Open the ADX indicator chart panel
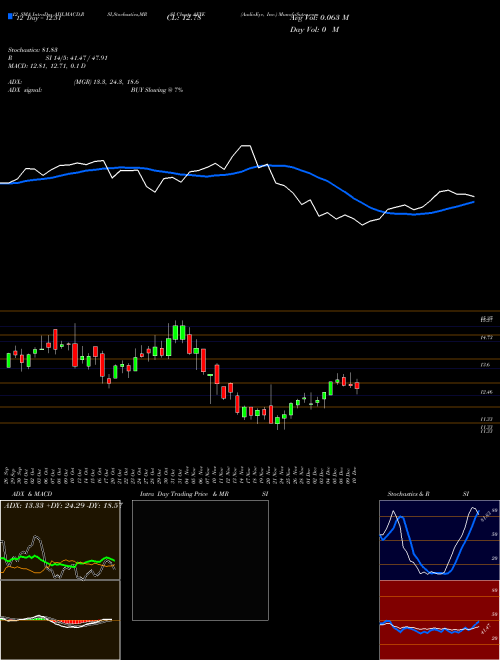 pos(60,540)
